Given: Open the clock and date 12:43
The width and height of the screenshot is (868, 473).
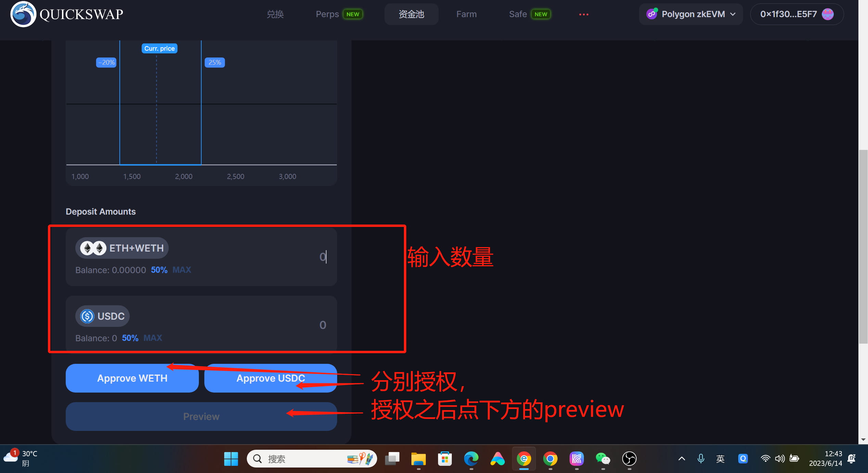Looking at the screenshot, I should 825,459.
